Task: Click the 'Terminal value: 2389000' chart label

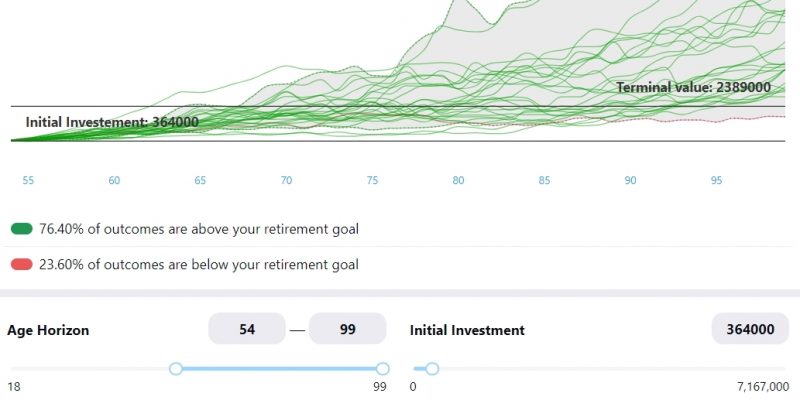Action: point(693,88)
